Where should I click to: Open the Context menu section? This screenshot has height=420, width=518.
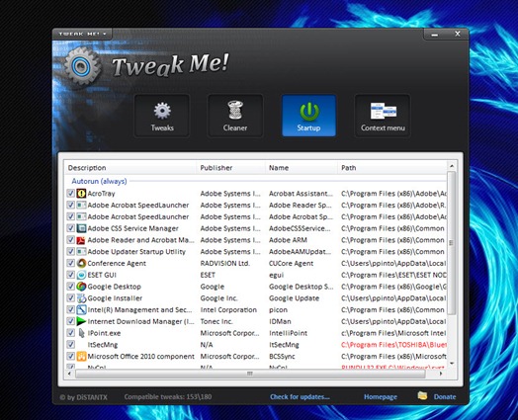tap(383, 116)
